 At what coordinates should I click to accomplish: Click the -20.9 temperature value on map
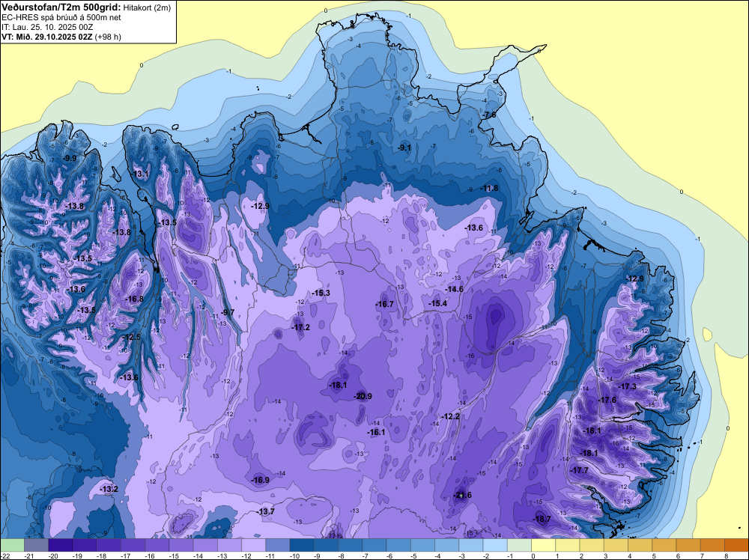[x=363, y=396]
